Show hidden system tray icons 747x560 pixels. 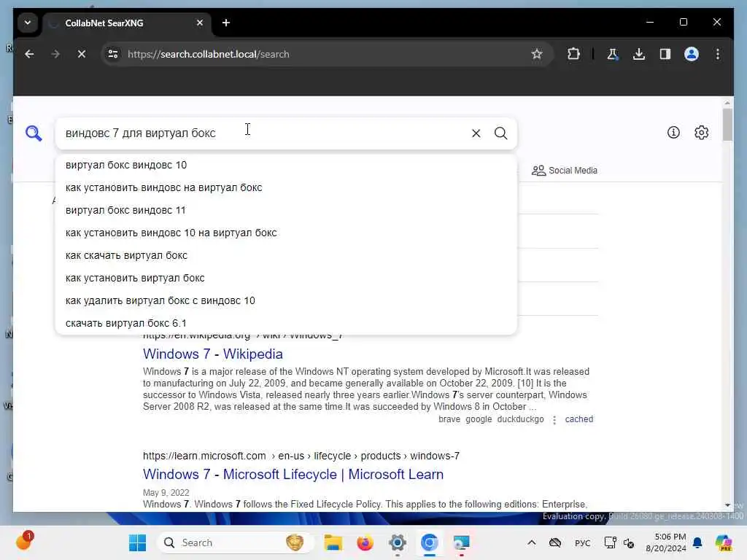532,542
